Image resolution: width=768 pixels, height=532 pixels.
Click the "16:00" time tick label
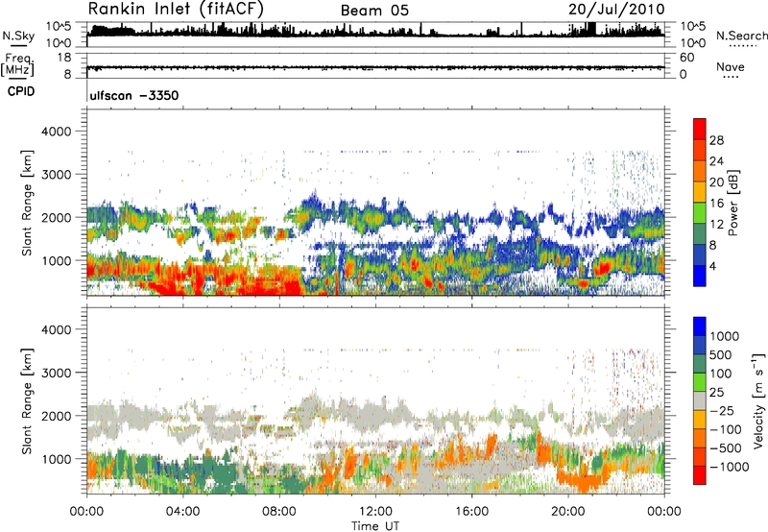[x=471, y=511]
